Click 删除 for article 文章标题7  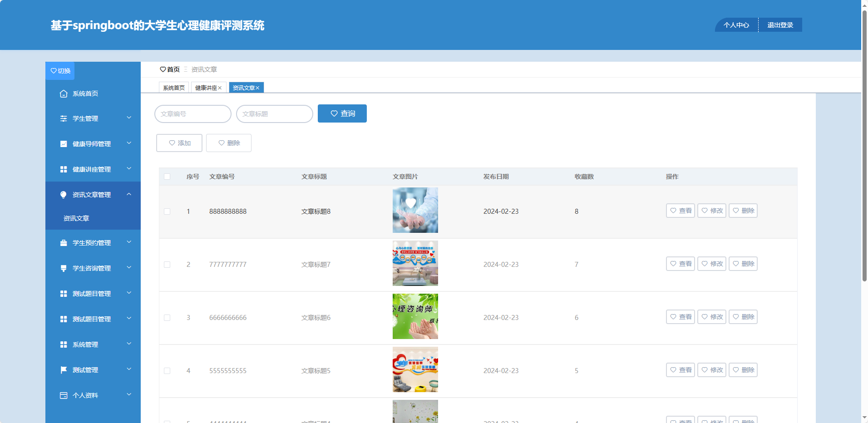743,264
